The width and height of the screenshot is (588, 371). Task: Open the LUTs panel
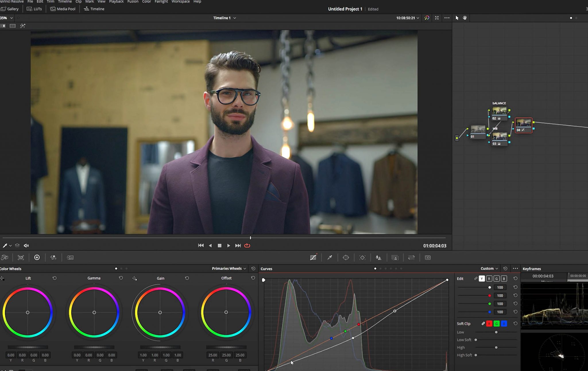click(x=34, y=9)
